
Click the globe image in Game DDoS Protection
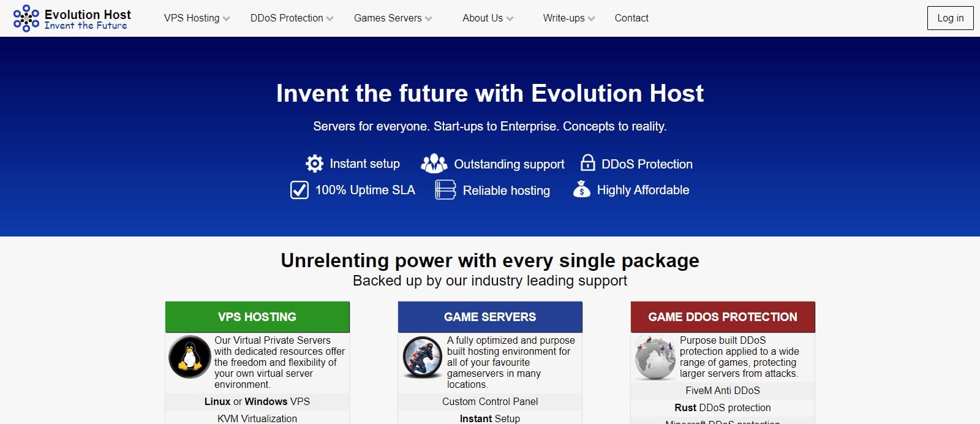655,357
